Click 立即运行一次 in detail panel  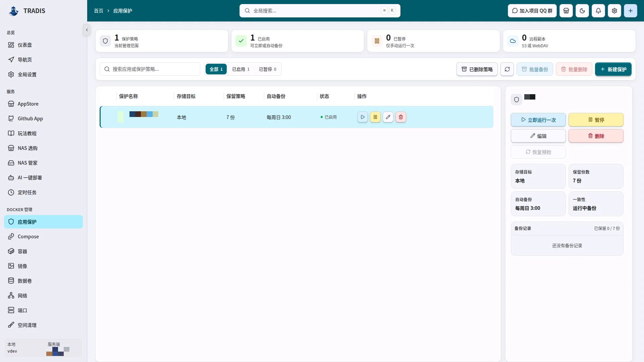point(538,120)
